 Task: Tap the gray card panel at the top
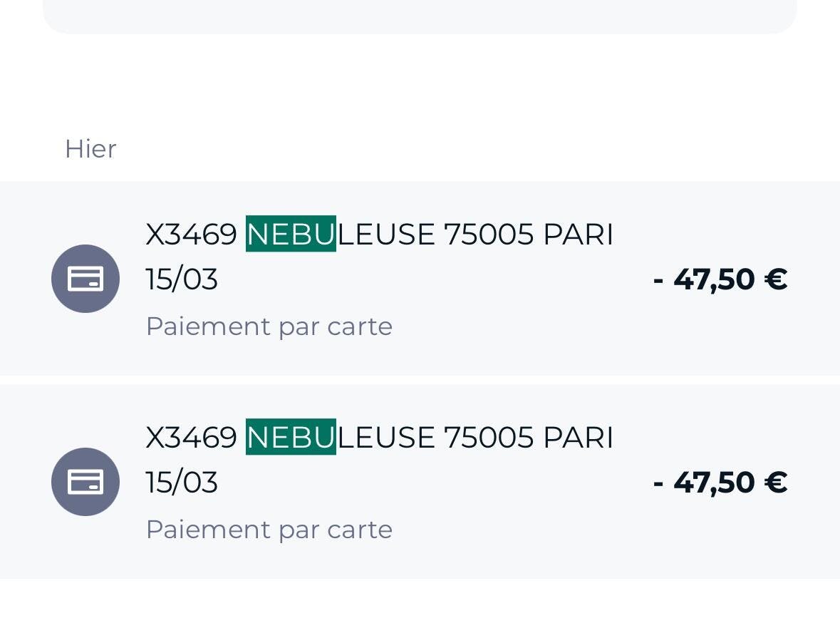(x=420, y=16)
